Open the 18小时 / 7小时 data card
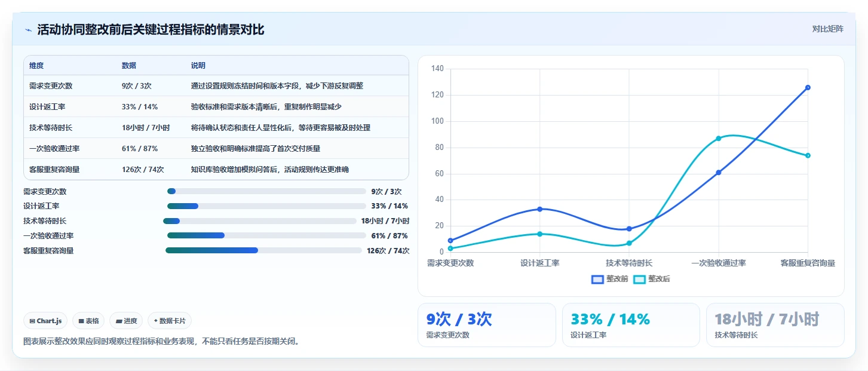 click(x=775, y=325)
